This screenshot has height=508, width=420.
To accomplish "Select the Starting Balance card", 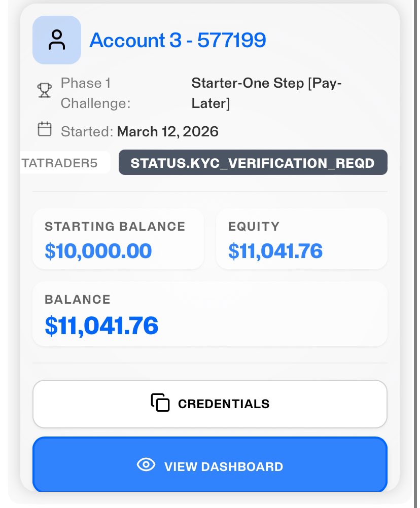I will coord(118,239).
